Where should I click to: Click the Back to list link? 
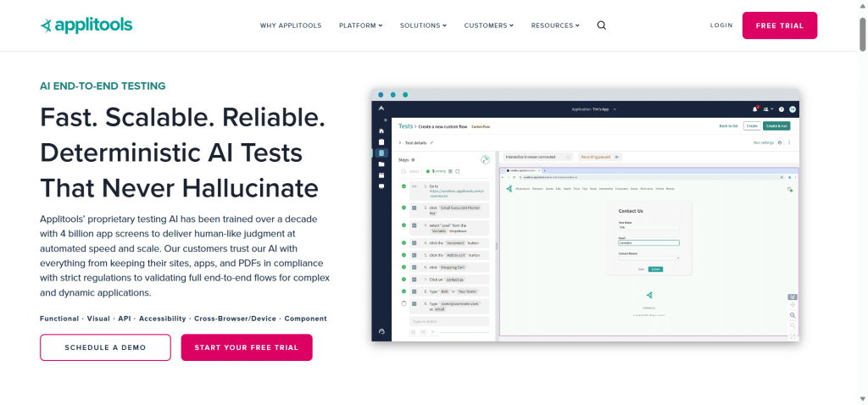(x=728, y=126)
